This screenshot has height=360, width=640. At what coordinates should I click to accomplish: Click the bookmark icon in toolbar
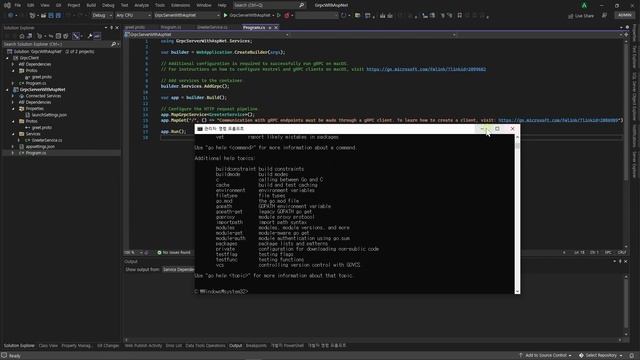(460, 15)
